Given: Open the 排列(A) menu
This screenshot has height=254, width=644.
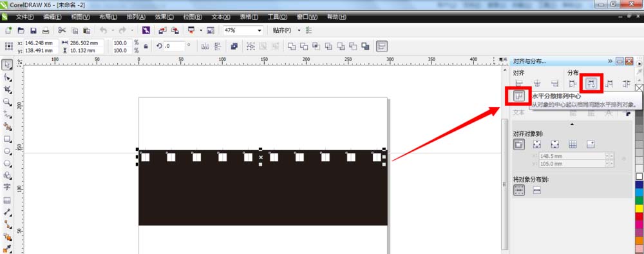Looking at the screenshot, I should click(x=136, y=17).
